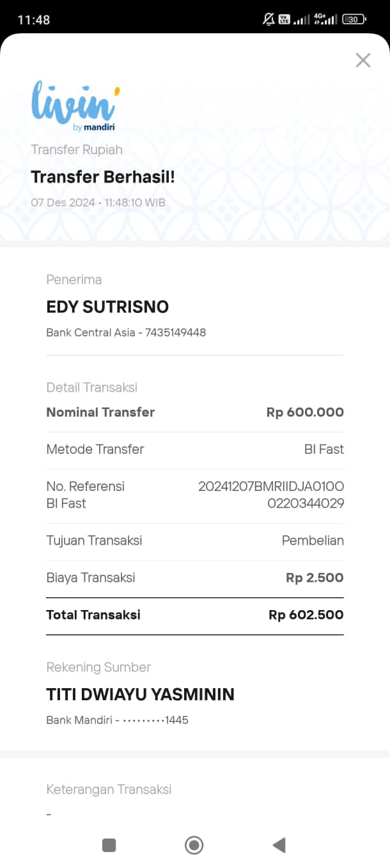Open recent apps with square button
Screen dimensions: 390x868
click(109, 845)
